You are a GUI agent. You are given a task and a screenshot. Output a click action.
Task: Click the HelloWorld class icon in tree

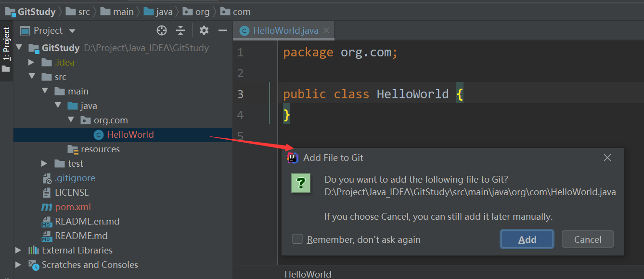point(98,135)
